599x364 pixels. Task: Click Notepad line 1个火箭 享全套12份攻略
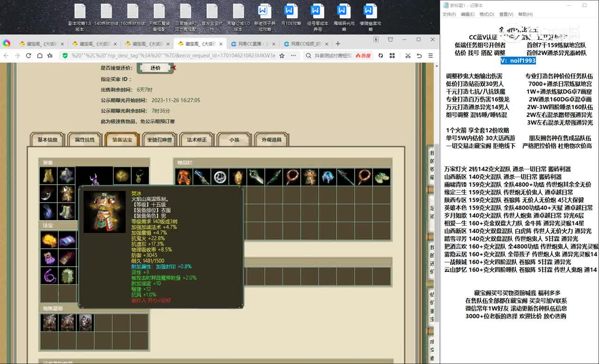click(x=477, y=130)
